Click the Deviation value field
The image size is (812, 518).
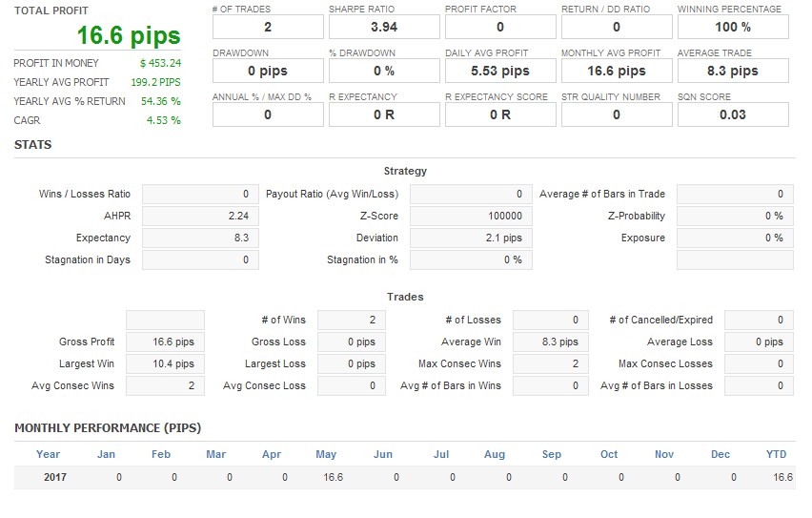[471, 238]
